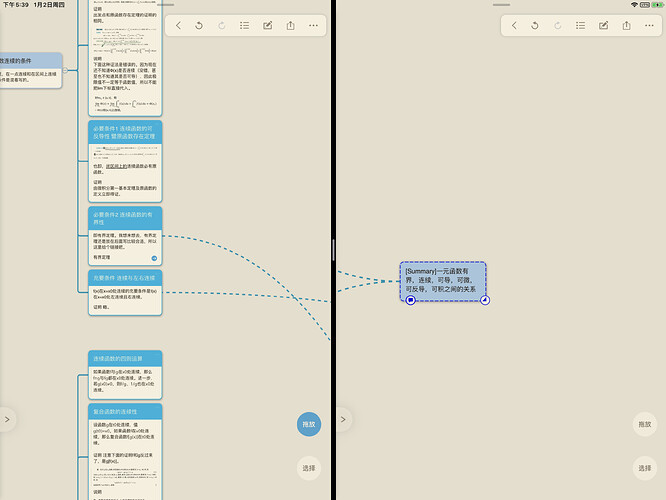Select 充要条件 连续与左右连续 card

click(x=125, y=292)
